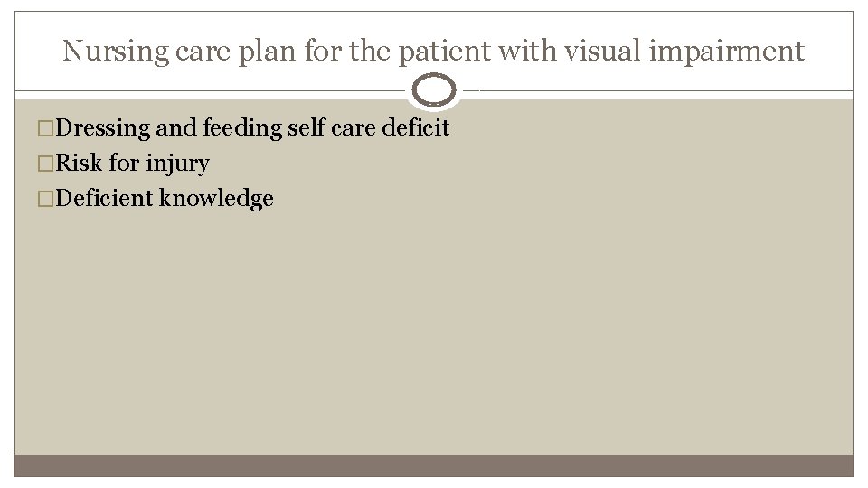Select the slide title text

(433, 52)
